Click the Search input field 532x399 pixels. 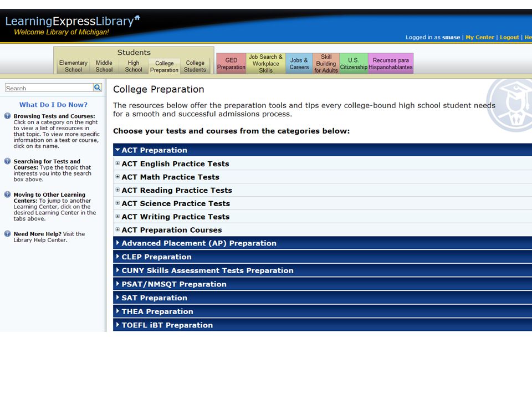[x=49, y=88]
